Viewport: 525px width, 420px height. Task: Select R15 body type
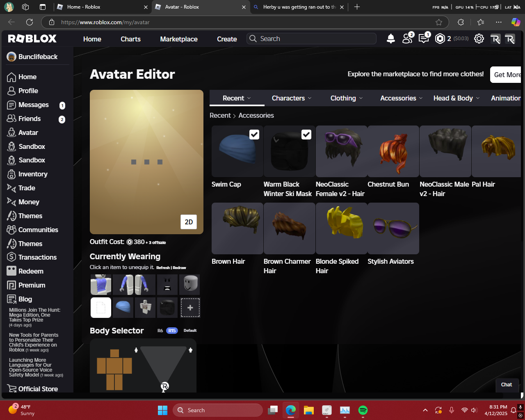[x=172, y=331]
